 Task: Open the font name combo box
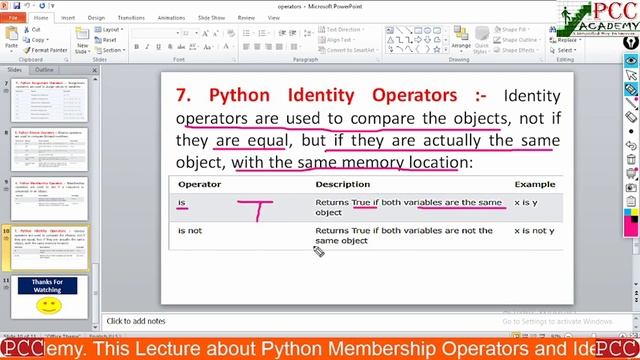[x=156, y=33]
